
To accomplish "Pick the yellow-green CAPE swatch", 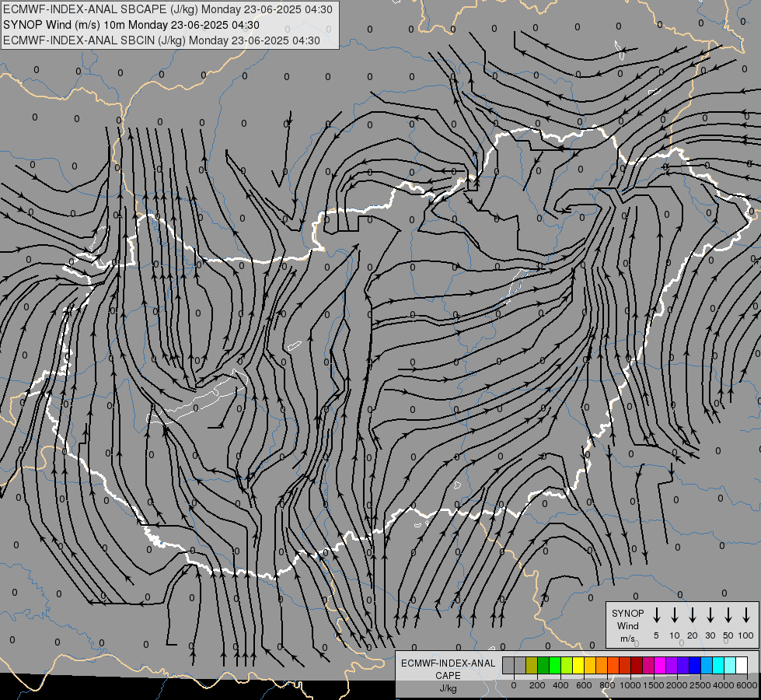I will click(567, 666).
